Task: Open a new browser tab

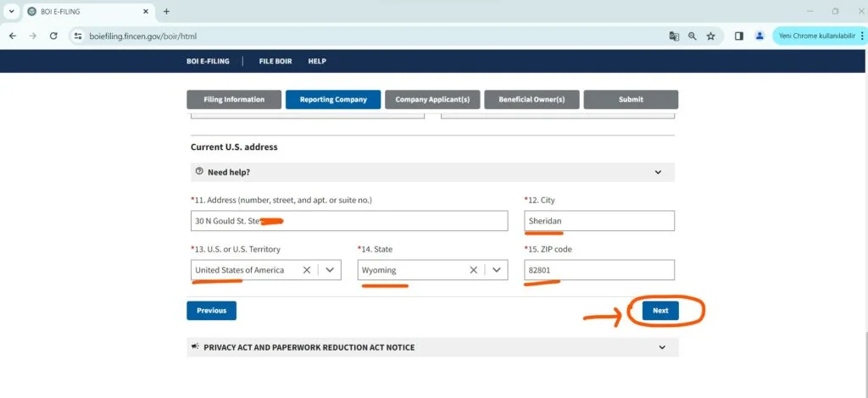Action: click(x=166, y=12)
